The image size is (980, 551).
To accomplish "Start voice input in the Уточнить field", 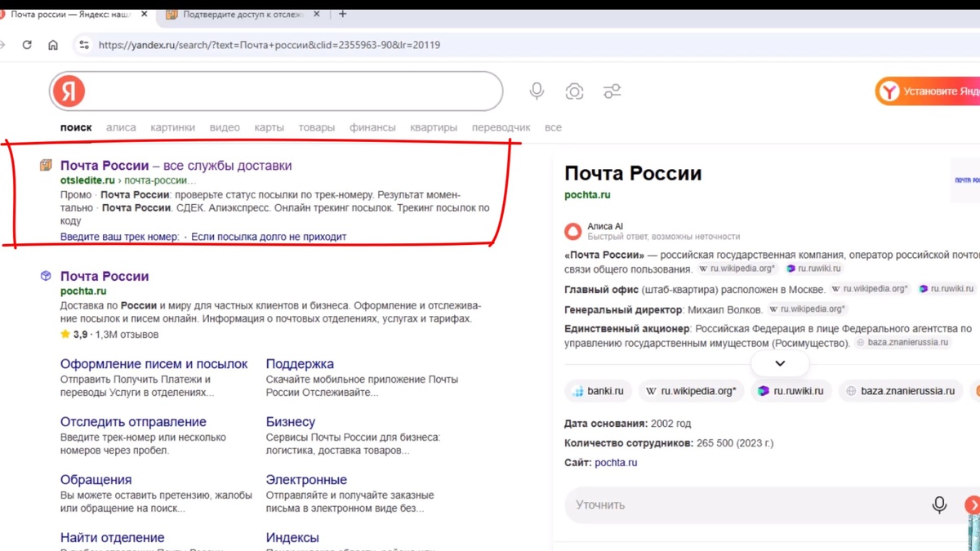I will [x=939, y=504].
